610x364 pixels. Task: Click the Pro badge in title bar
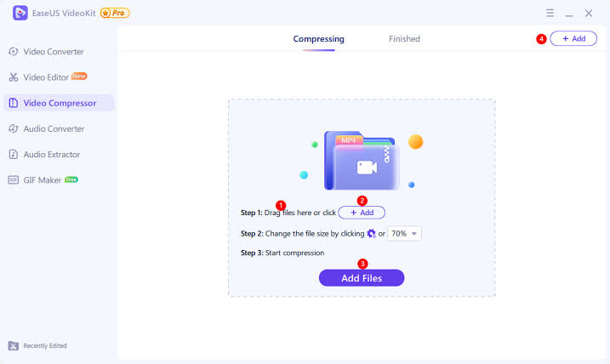tap(115, 13)
